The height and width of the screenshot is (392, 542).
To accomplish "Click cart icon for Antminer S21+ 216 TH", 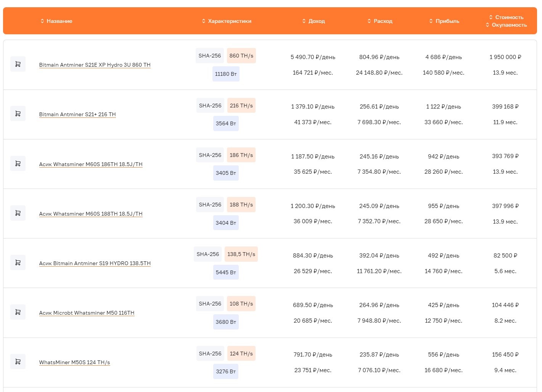I will [18, 114].
